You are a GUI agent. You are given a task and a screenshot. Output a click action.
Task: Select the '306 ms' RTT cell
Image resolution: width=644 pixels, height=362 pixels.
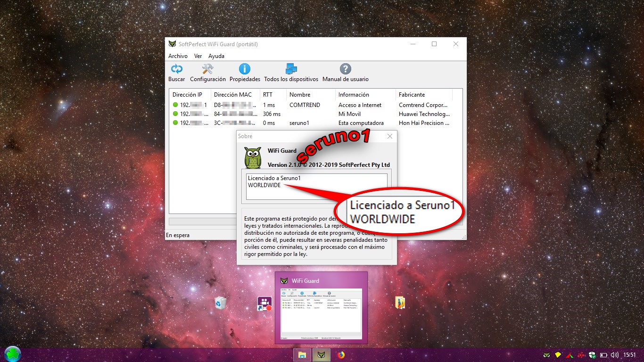click(x=272, y=114)
